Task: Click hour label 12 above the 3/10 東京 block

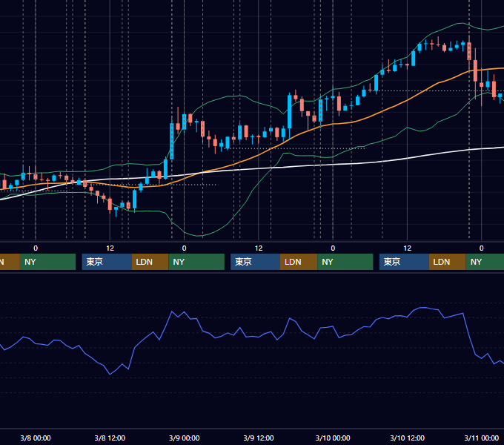Action: [407, 248]
